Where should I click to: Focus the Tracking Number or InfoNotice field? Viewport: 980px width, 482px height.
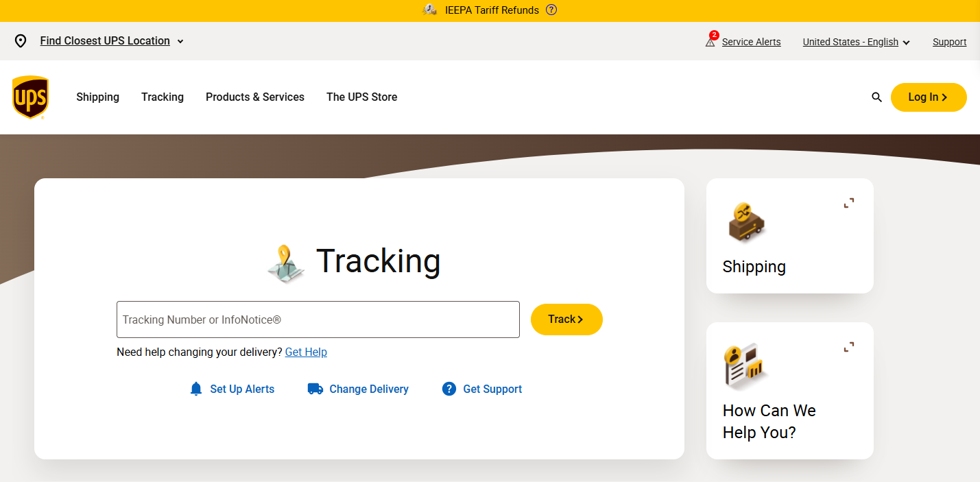(318, 320)
